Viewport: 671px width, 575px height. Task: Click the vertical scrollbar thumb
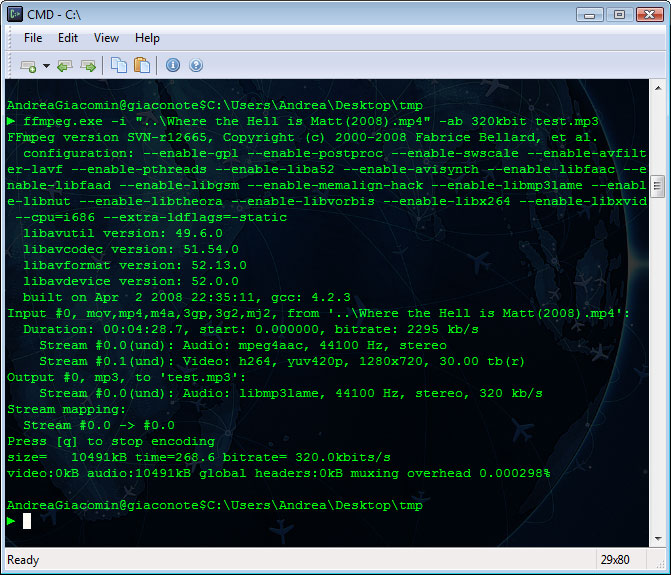657,188
